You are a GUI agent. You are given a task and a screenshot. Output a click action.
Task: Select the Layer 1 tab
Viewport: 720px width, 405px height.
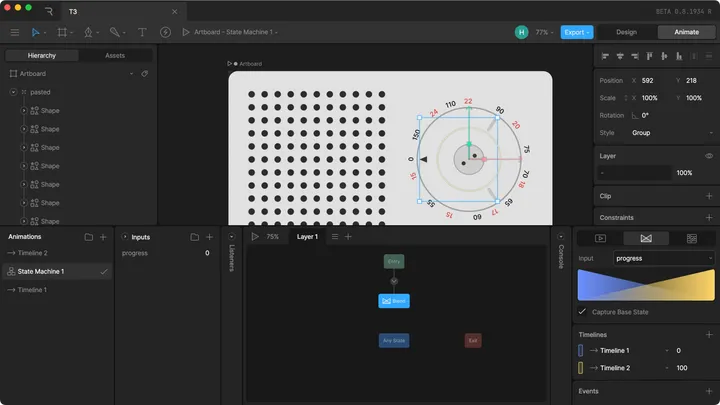click(x=307, y=237)
